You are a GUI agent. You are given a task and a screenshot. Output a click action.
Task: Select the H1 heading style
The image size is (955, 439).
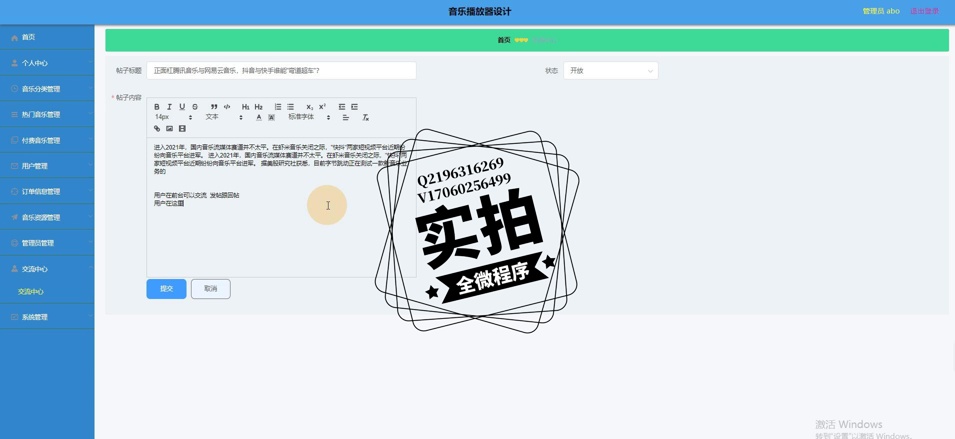click(245, 107)
